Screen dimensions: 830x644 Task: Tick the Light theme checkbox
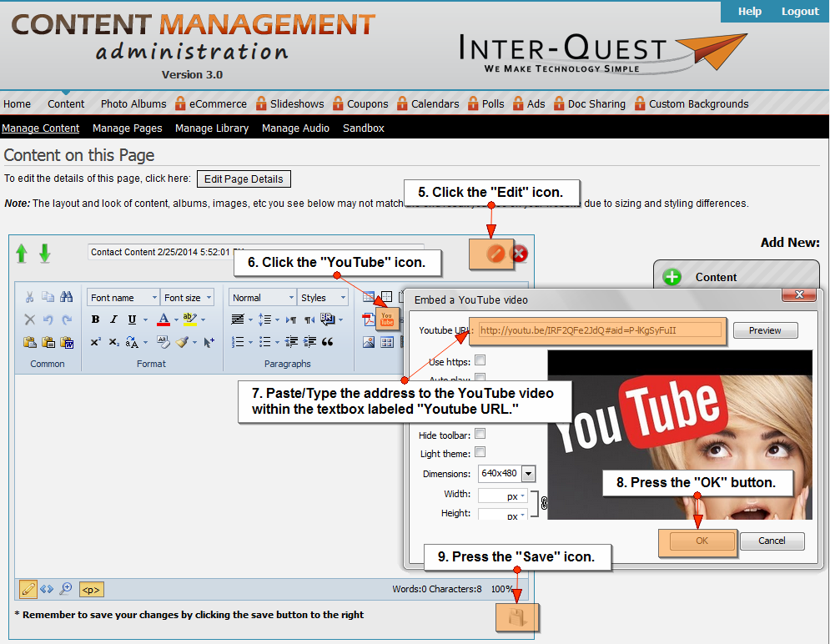pos(480,453)
